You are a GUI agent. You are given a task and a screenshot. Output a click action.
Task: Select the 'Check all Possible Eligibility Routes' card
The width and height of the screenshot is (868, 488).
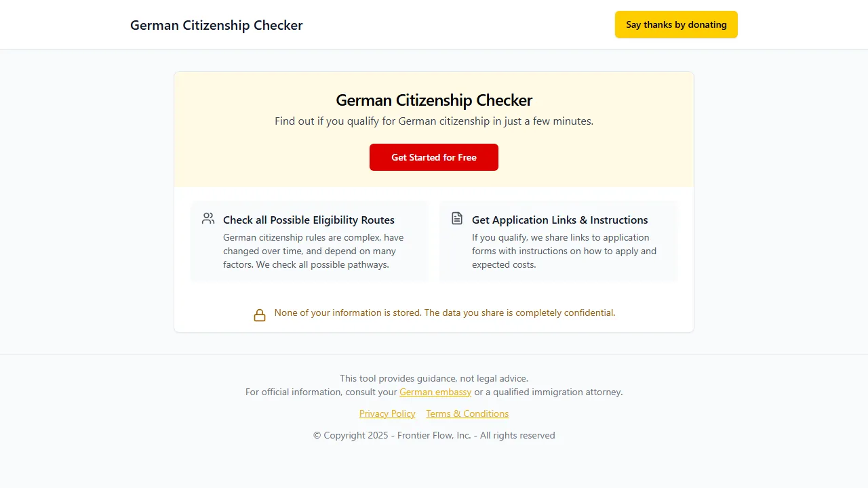pos(309,241)
